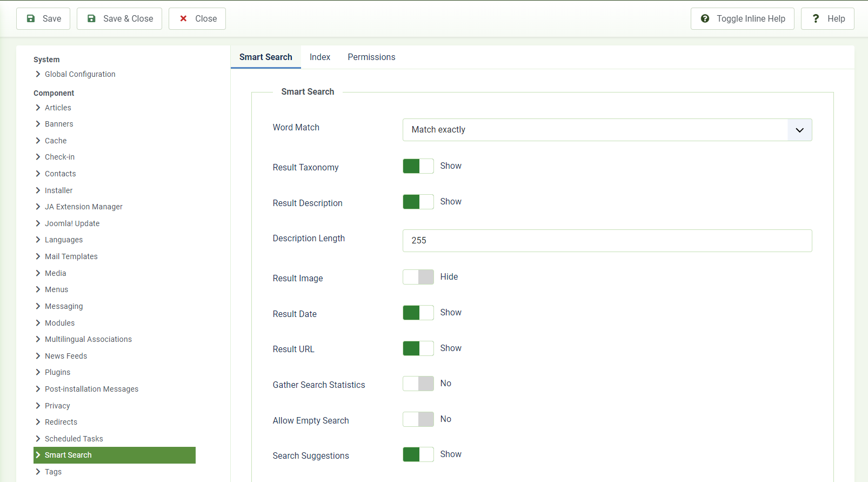
Task: Go to the Plugins configuration link
Action: click(57, 372)
